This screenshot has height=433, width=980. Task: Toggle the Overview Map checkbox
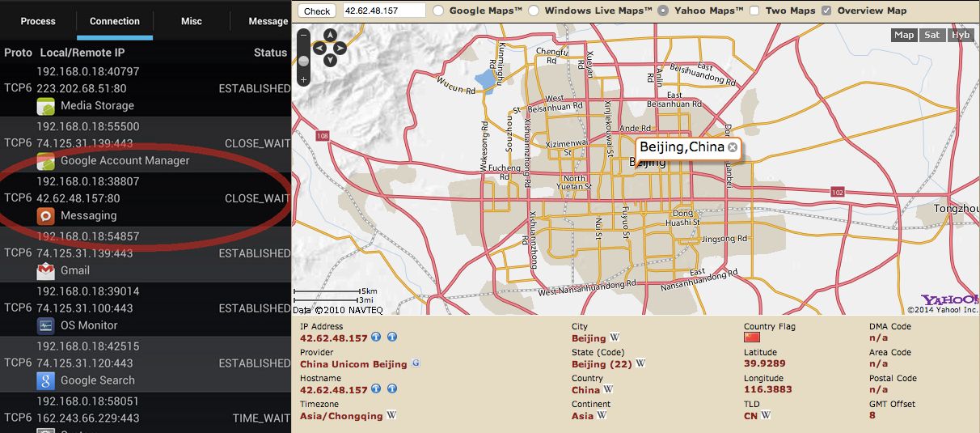coord(826,11)
